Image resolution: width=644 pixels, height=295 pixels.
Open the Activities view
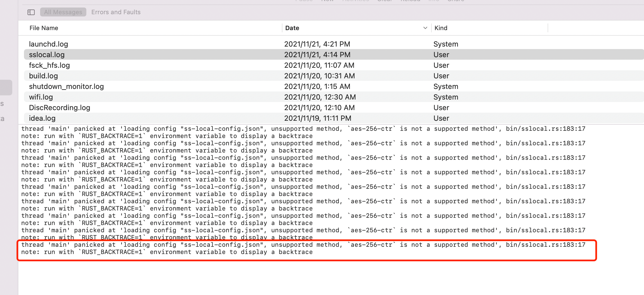tap(356, 1)
